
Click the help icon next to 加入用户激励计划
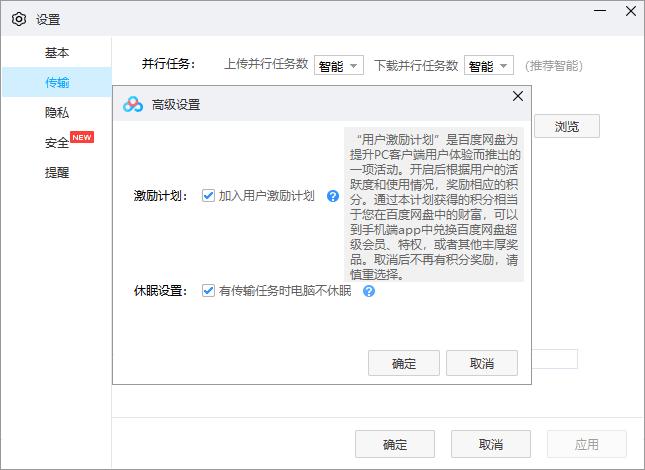(333, 196)
